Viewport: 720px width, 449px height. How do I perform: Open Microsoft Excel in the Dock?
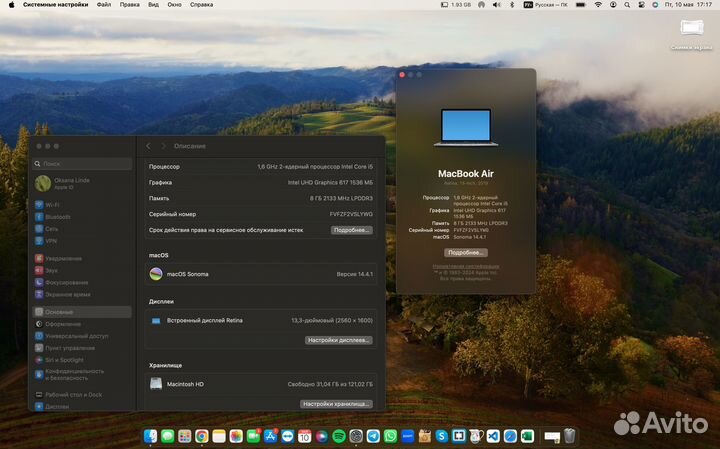pos(527,436)
